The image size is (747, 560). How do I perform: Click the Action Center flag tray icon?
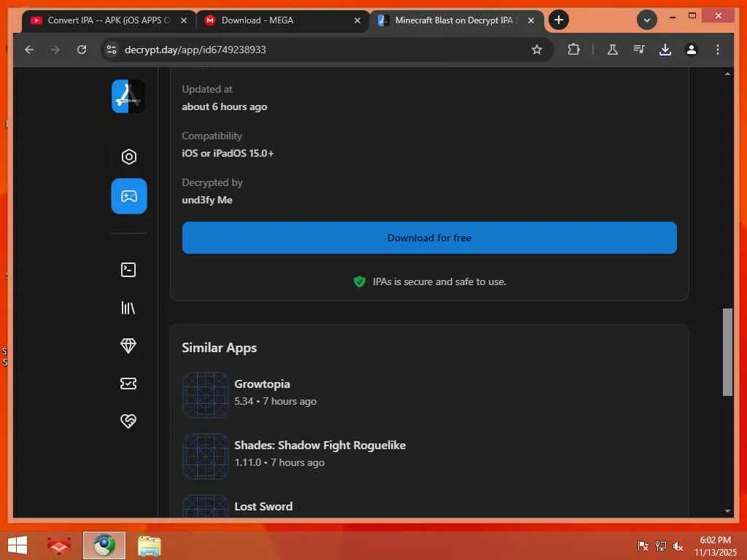point(643,545)
